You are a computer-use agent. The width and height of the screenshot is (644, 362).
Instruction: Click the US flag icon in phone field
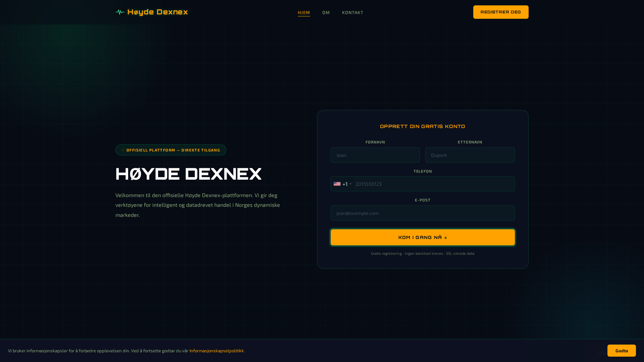pyautogui.click(x=337, y=184)
